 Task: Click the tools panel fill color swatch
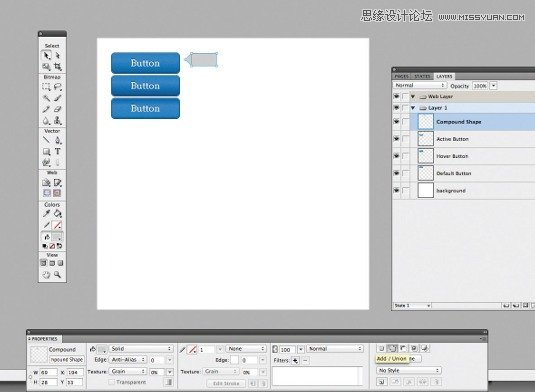(57, 237)
